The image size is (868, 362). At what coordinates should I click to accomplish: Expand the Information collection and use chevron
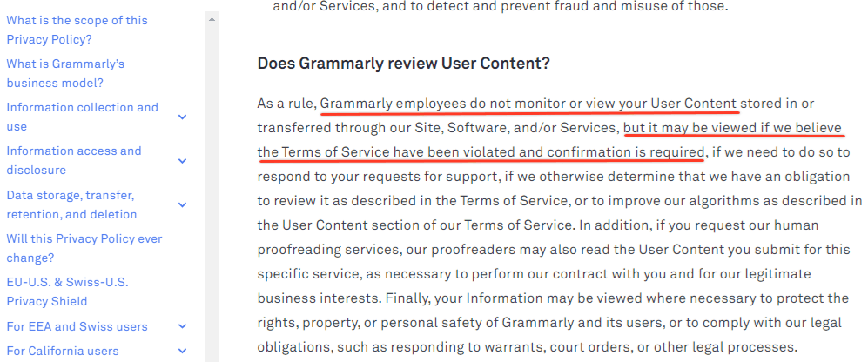[183, 117]
